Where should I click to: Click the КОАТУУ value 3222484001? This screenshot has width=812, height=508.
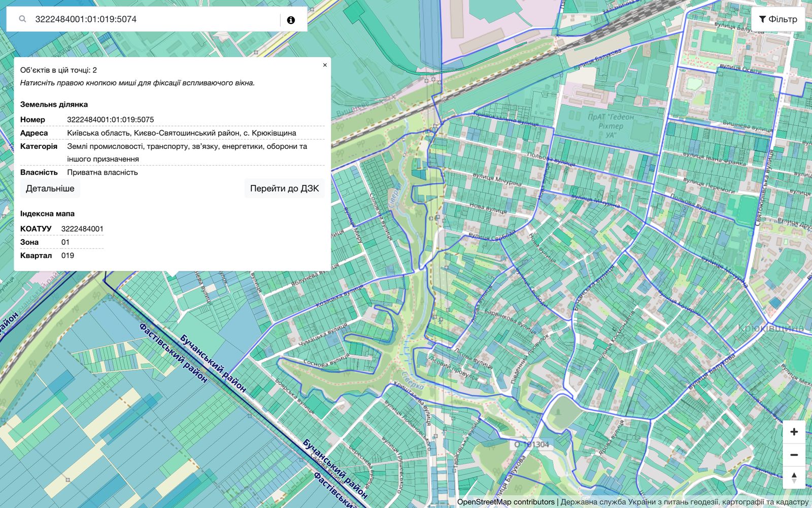pyautogui.click(x=82, y=229)
